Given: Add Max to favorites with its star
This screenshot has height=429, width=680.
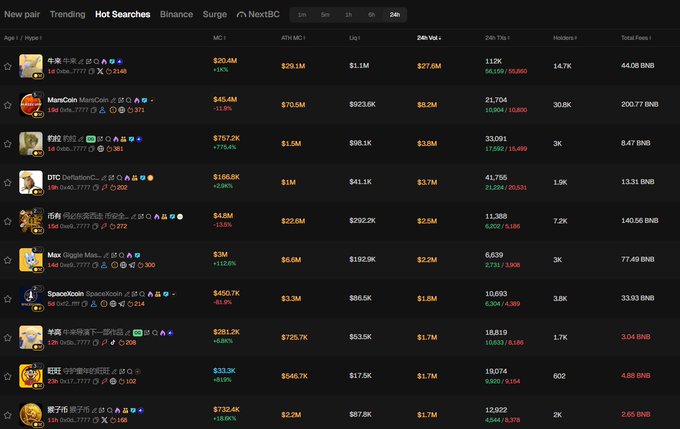Looking at the screenshot, I should click(x=7, y=260).
